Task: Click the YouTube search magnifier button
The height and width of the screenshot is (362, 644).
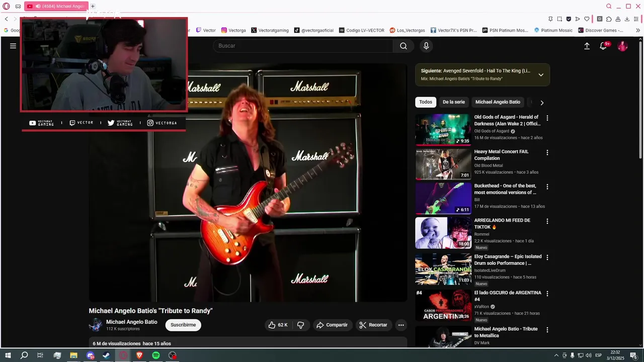Action: click(404, 46)
